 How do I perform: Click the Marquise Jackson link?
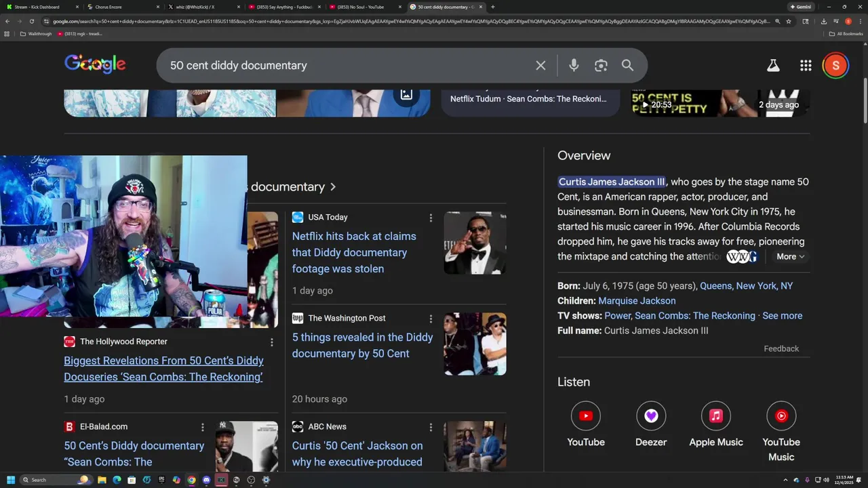(x=637, y=301)
